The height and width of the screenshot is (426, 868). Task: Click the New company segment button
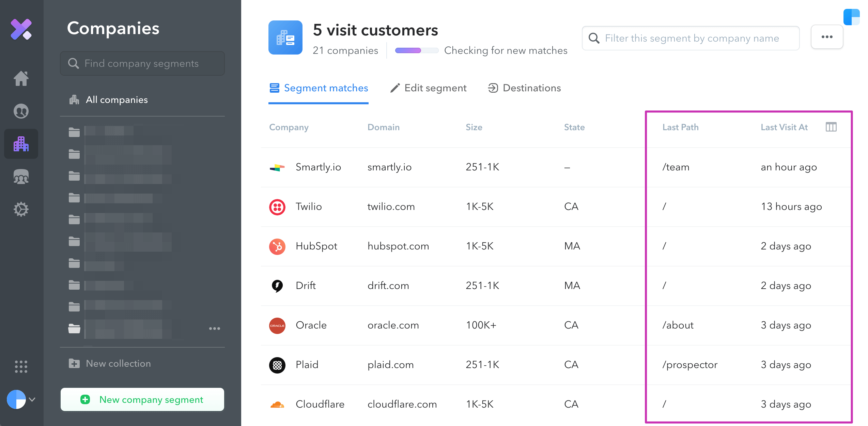pos(142,399)
